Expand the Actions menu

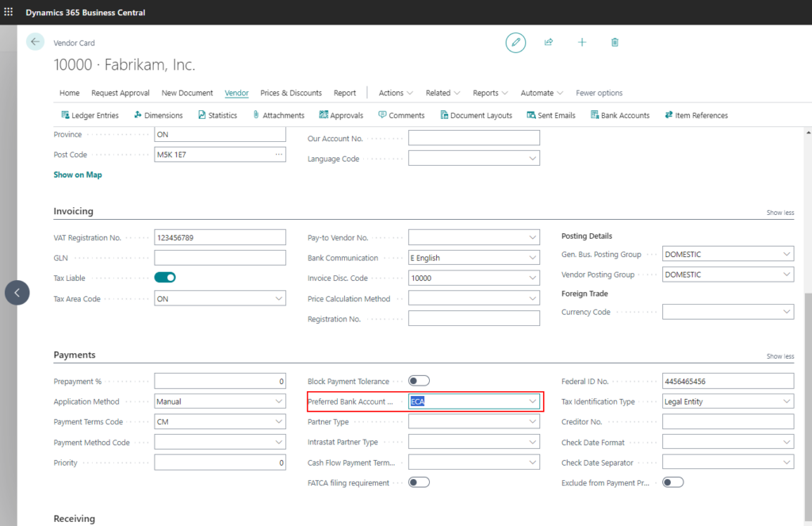pos(396,93)
